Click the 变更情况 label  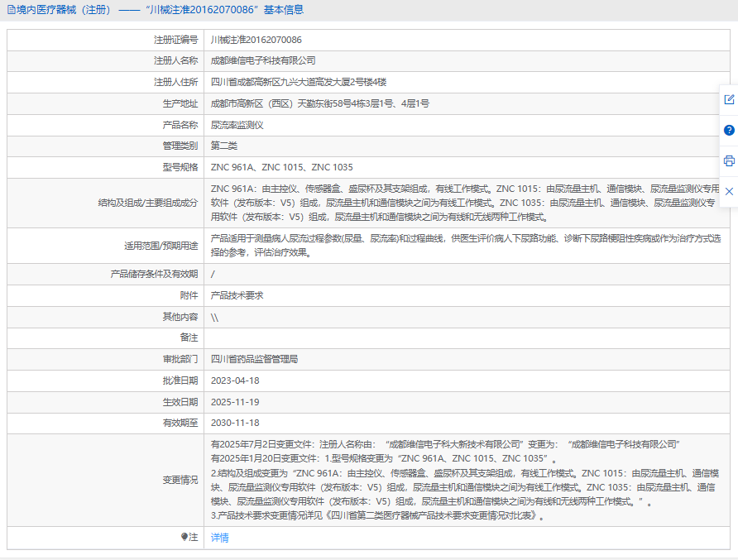[180, 480]
